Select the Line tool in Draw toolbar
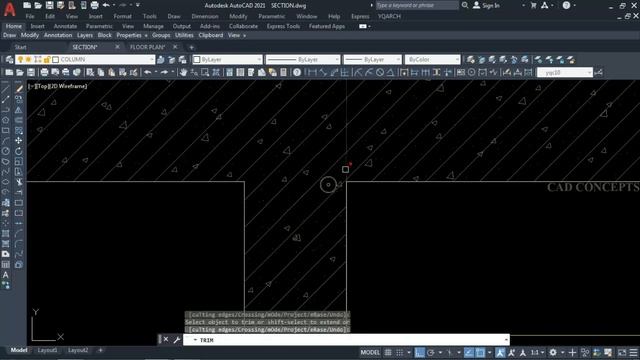The height and width of the screenshot is (360, 640). pyautogui.click(x=5, y=89)
